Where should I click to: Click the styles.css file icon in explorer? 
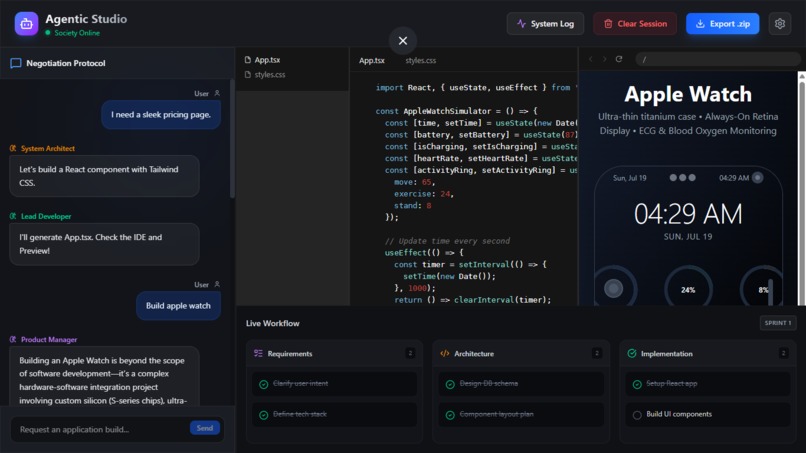click(248, 75)
